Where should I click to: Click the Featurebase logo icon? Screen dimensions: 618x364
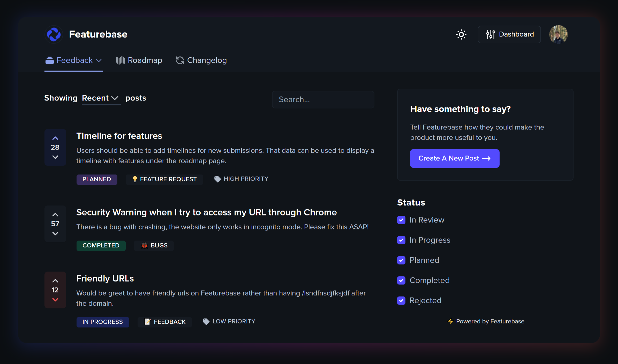[x=54, y=34]
